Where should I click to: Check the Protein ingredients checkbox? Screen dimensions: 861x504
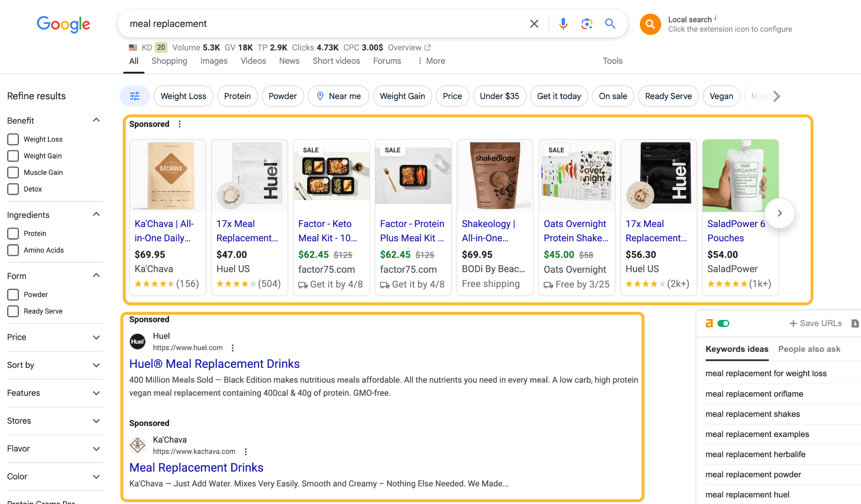coord(13,233)
